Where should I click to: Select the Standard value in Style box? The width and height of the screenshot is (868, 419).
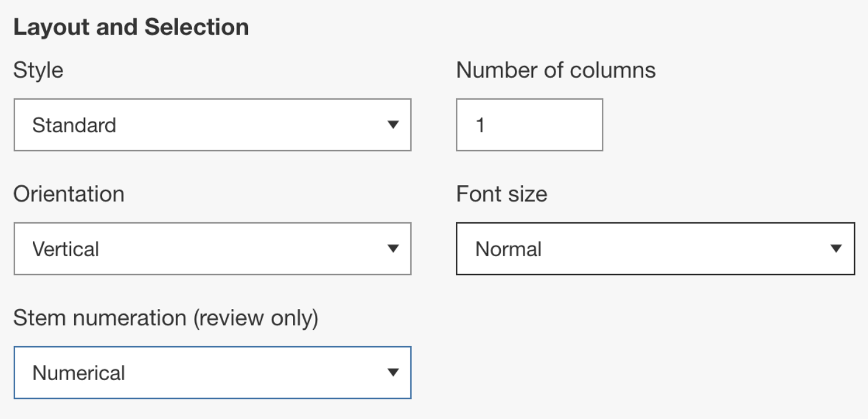point(74,125)
